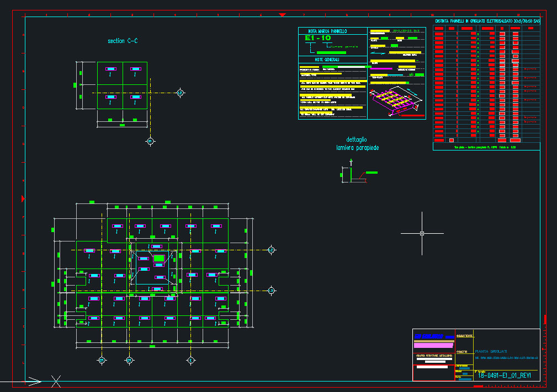Screen dimensions: 557x392
Task: Click the grid bubble right of section C-C
Action: 180,93
